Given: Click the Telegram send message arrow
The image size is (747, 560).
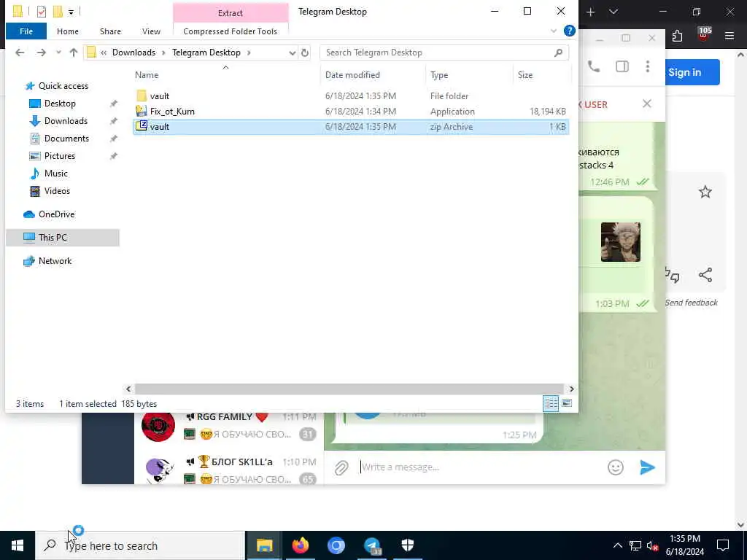Looking at the screenshot, I should tap(647, 467).
